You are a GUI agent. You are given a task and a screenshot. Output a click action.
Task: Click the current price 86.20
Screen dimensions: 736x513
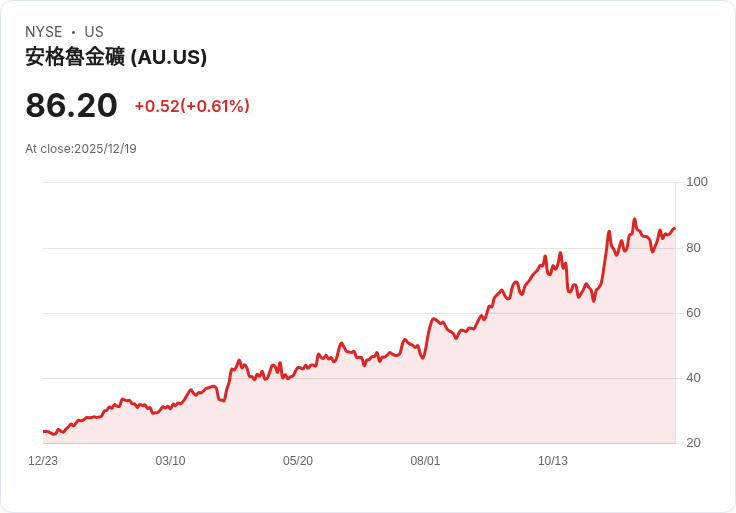click(x=71, y=105)
